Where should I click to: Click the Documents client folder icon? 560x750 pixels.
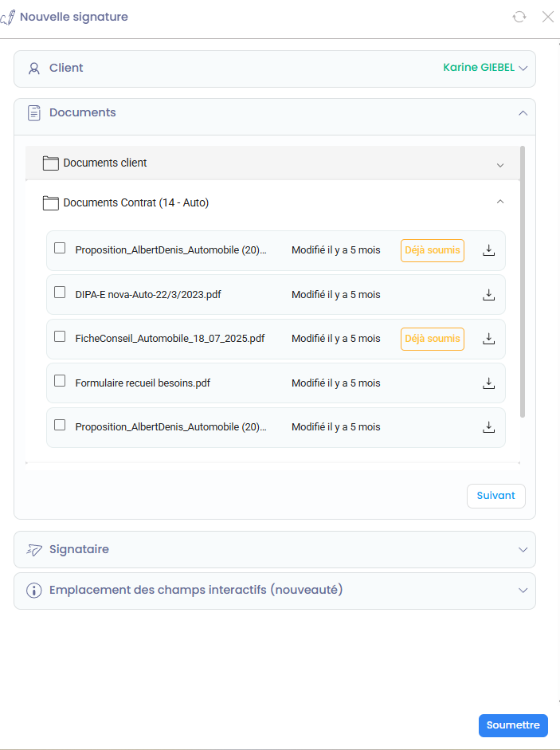point(51,163)
